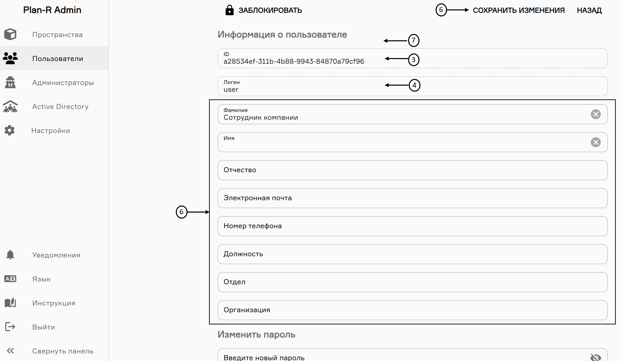
Task: Open Settings via the gear icon
Action: click(x=10, y=130)
